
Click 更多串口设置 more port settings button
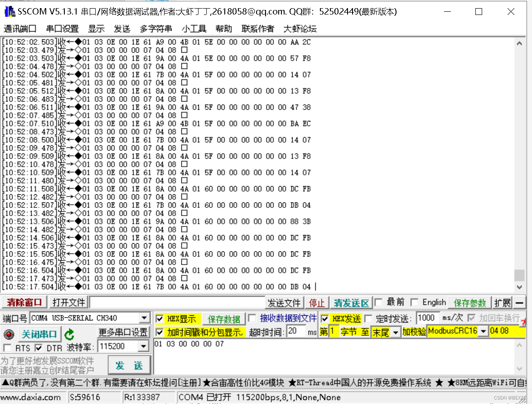click(123, 332)
